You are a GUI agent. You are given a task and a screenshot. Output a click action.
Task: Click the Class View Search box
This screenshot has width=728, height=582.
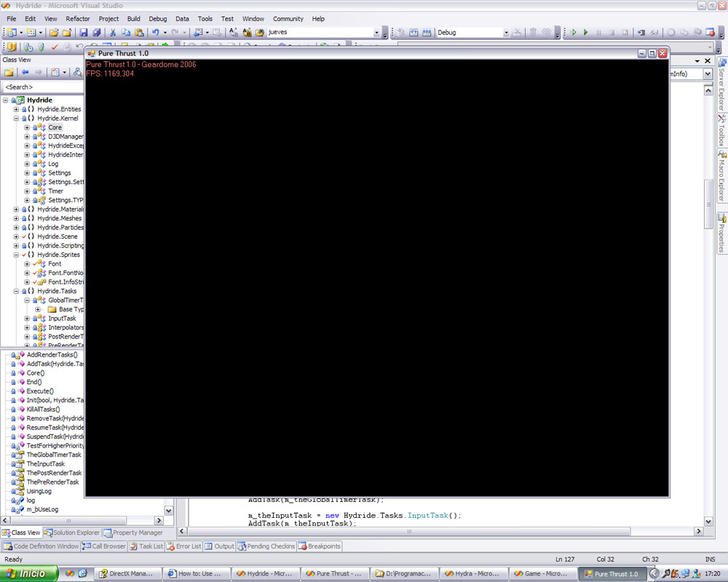click(43, 87)
